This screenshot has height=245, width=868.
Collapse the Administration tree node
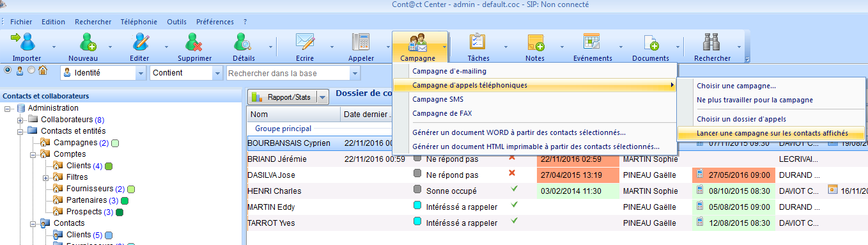click(x=8, y=108)
